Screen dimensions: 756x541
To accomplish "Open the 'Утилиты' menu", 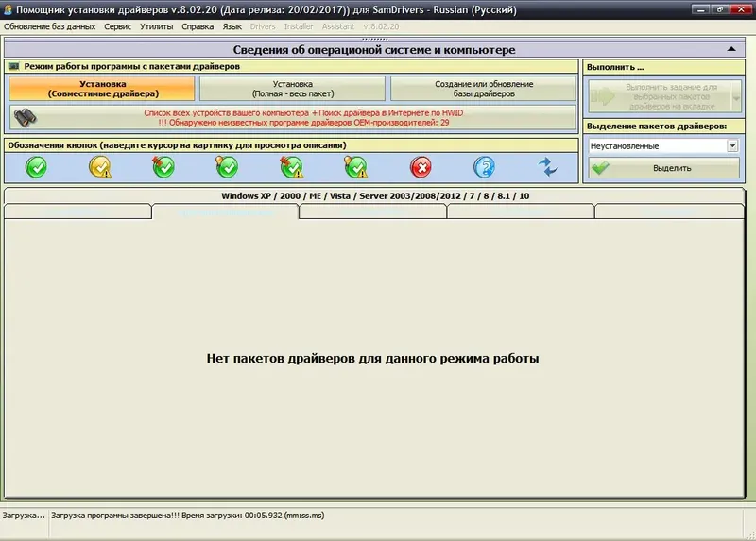I will (x=156, y=26).
